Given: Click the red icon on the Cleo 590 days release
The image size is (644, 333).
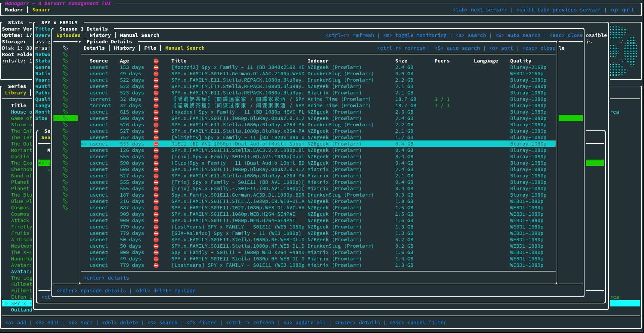Looking at the screenshot, I should tap(156, 163).
